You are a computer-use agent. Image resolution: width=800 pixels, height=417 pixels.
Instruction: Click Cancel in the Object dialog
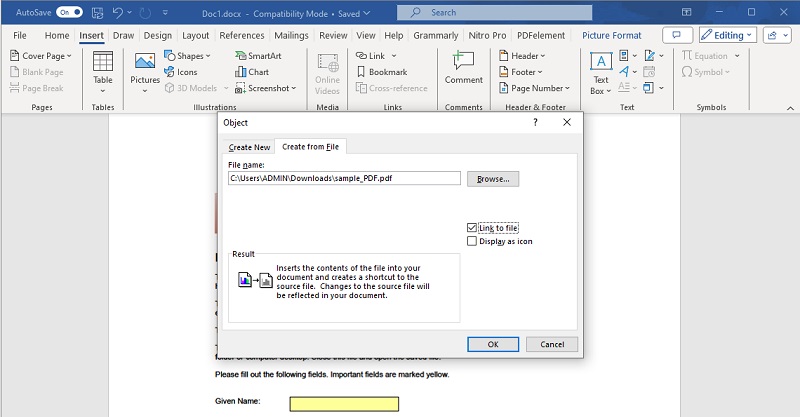(x=552, y=345)
